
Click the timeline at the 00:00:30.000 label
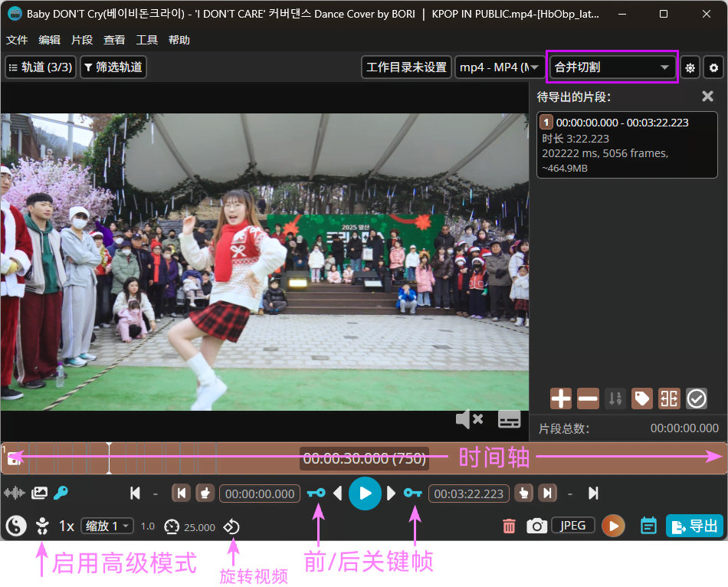(364, 458)
